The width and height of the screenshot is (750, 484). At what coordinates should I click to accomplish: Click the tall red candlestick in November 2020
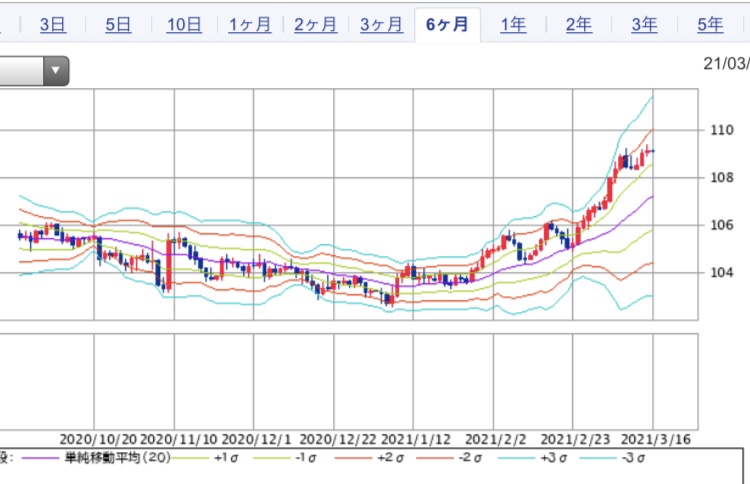168,263
